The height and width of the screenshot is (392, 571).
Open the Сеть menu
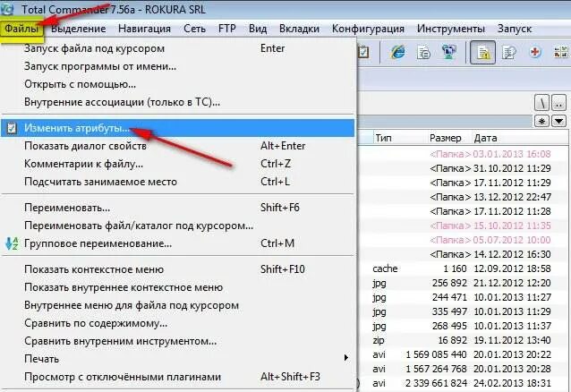pyautogui.click(x=194, y=29)
